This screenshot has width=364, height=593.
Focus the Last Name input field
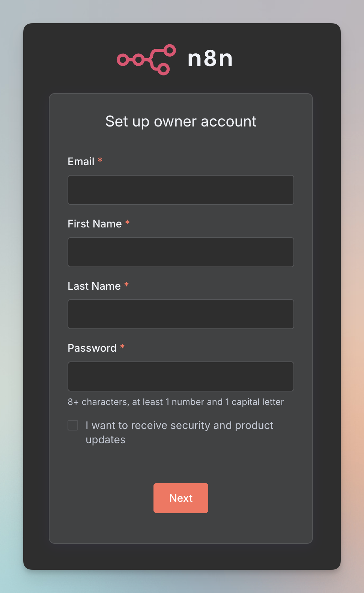(181, 314)
